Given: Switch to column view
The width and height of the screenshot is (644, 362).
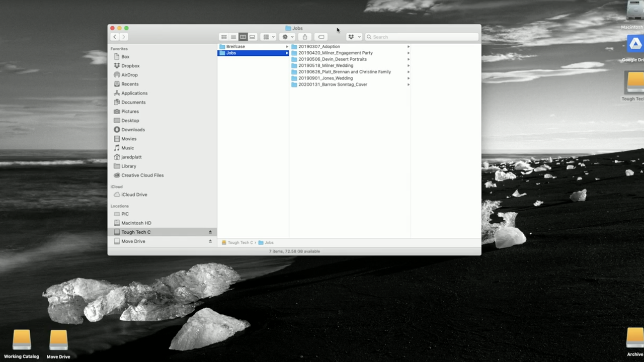Looking at the screenshot, I should point(243,37).
